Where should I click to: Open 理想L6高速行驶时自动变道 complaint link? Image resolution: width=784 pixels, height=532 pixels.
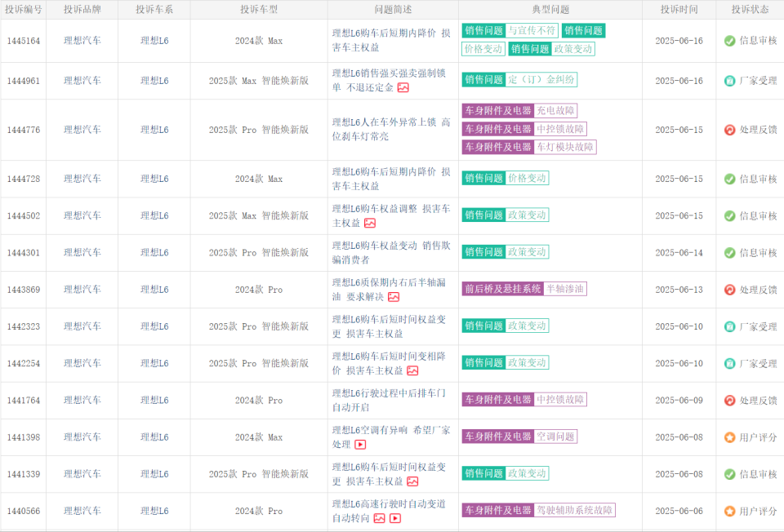tap(389, 511)
